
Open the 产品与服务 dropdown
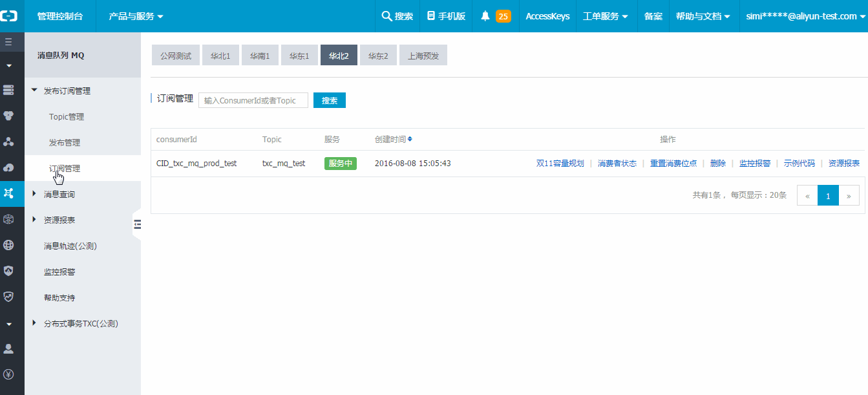tap(136, 16)
